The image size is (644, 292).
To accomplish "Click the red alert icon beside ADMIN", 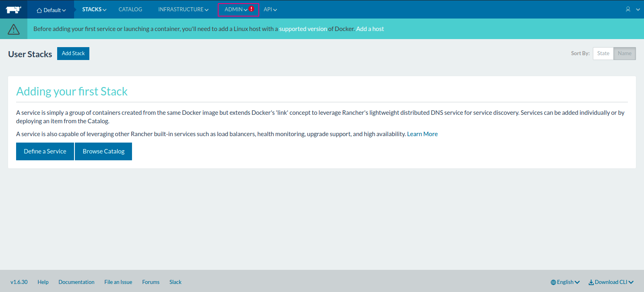I will (x=252, y=8).
